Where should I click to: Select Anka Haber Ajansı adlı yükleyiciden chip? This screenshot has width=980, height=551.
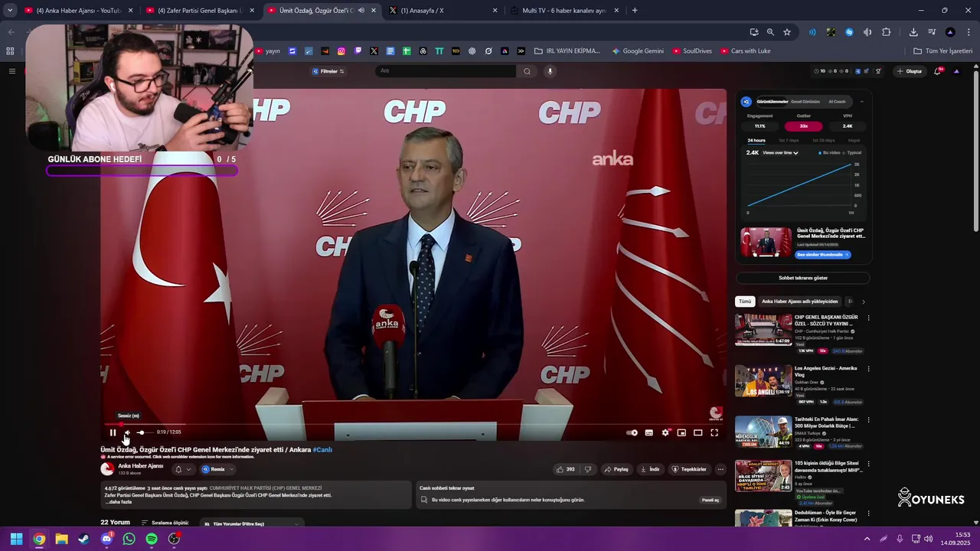coord(799,302)
